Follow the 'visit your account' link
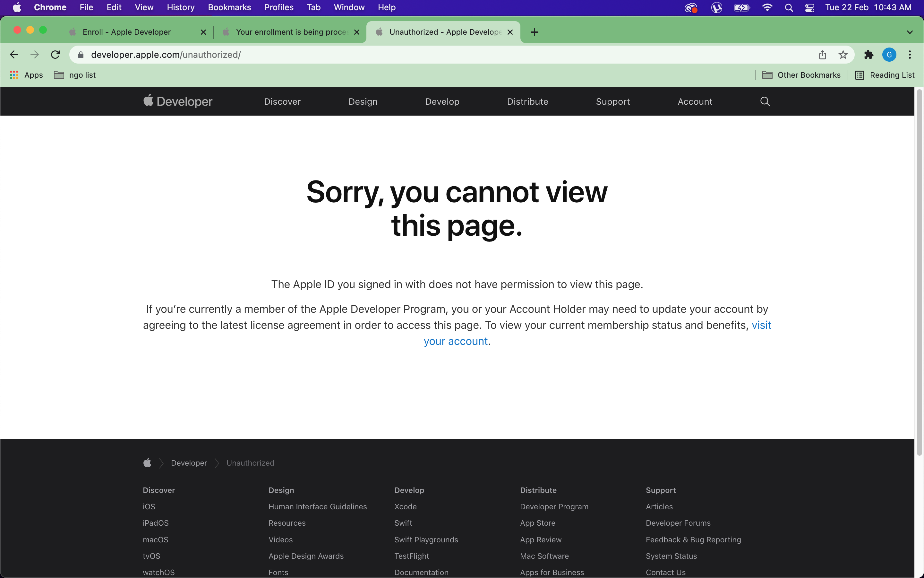Viewport: 924px width, 578px height. 456,341
